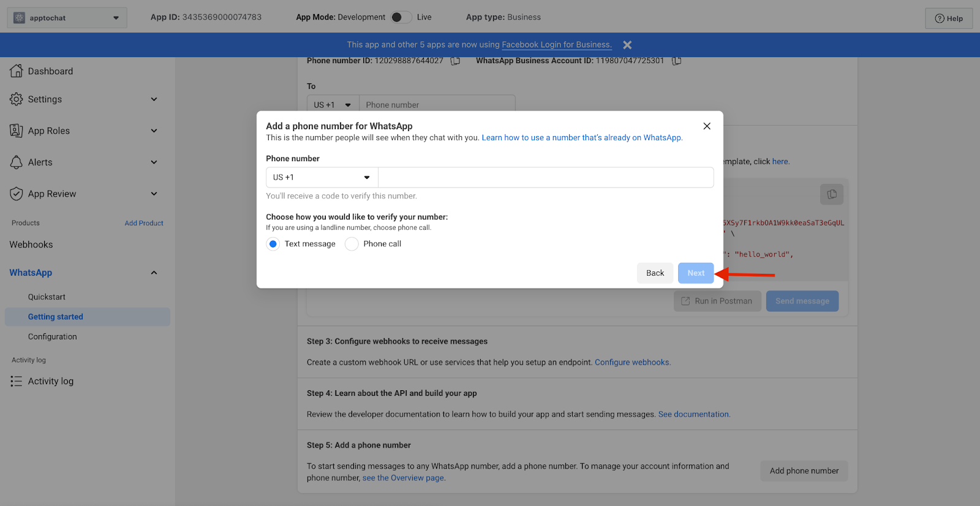Screen dimensions: 980x506
Task: Open Webhooks in the sidebar
Action: click(x=31, y=244)
